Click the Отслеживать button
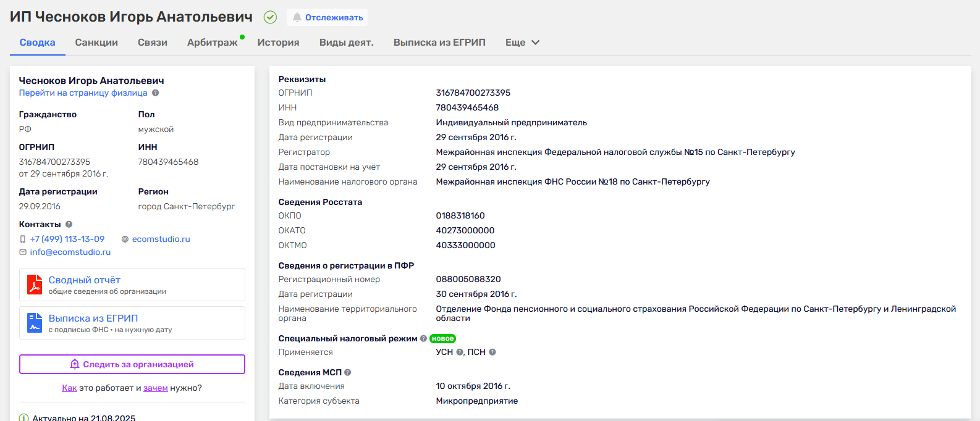980x421 pixels. [327, 17]
